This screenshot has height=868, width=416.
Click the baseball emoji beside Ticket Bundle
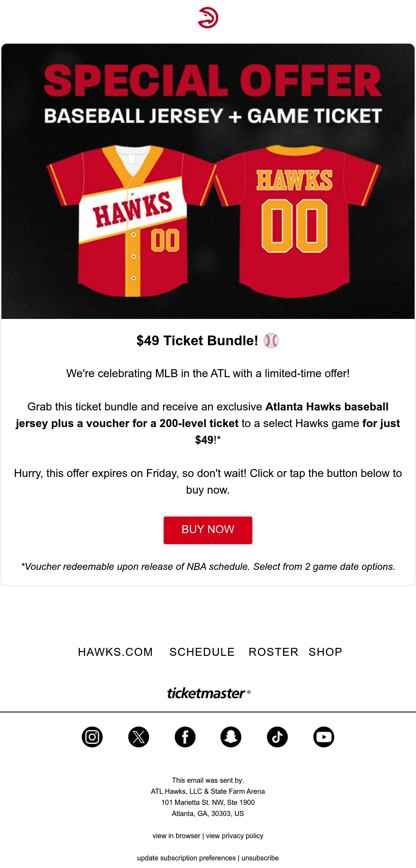pyautogui.click(x=271, y=340)
